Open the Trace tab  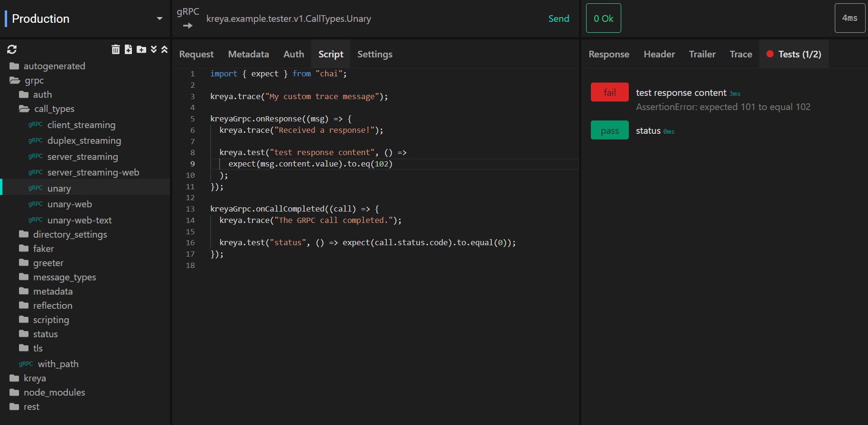coord(741,54)
